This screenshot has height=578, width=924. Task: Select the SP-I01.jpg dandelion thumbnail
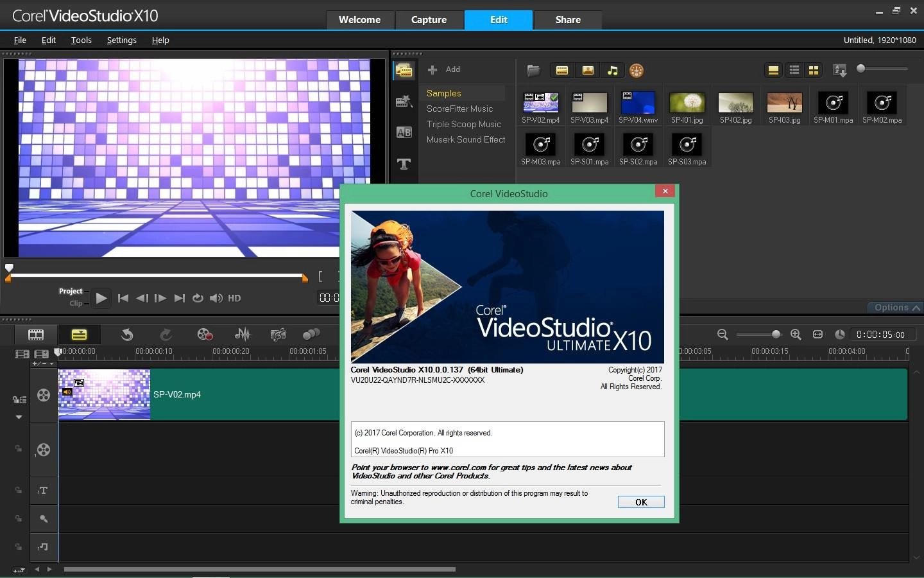[x=687, y=103]
